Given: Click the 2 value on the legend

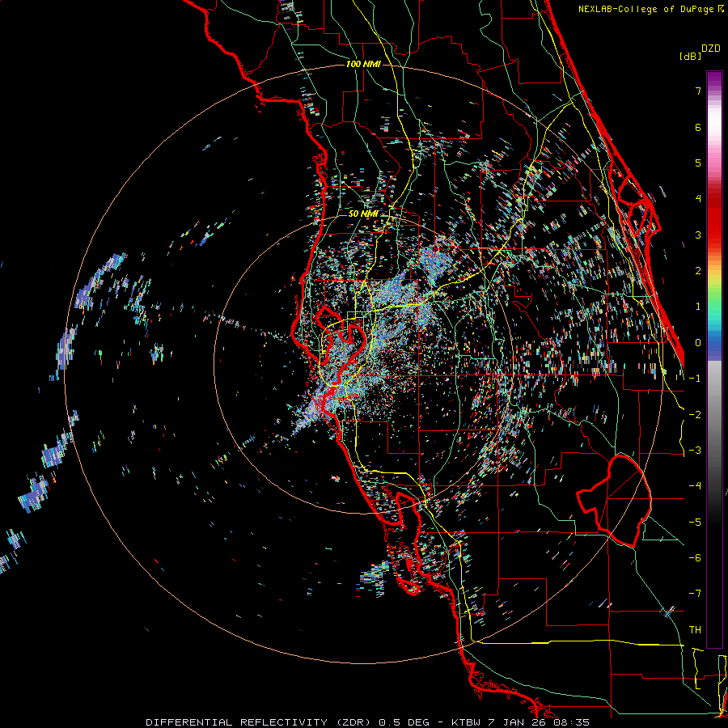Looking at the screenshot, I should coord(698,271).
